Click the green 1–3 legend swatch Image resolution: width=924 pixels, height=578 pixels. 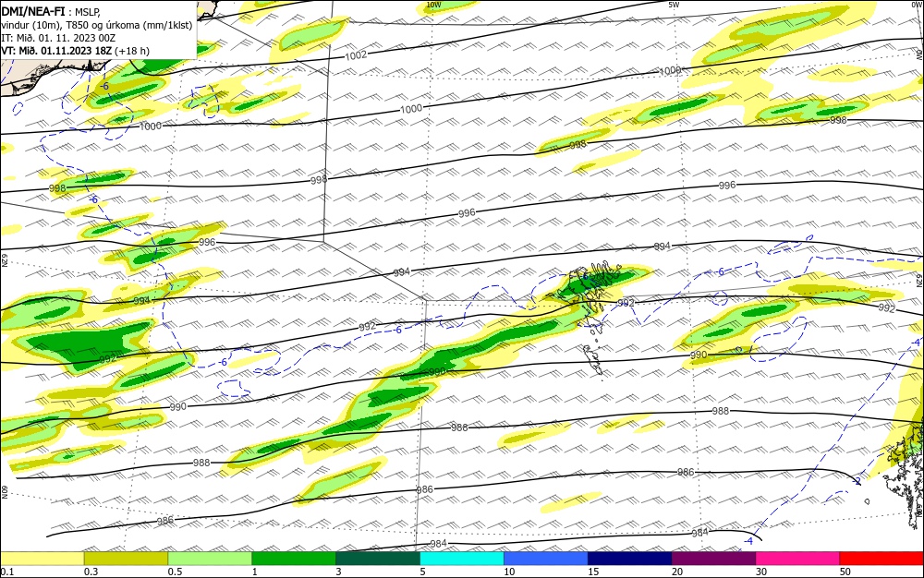point(294,559)
